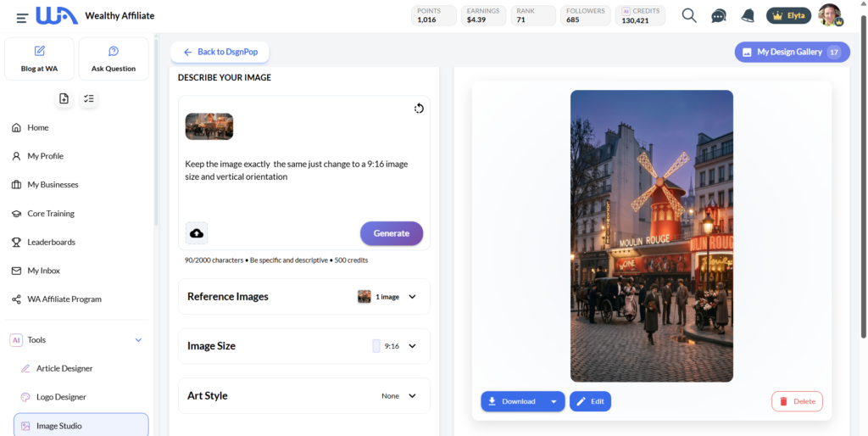
Task: Select Image Studio tool
Action: [81, 426]
